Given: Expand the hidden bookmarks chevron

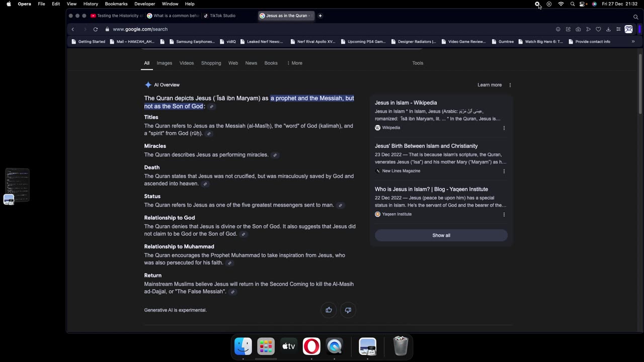Looking at the screenshot, I should (x=633, y=42).
